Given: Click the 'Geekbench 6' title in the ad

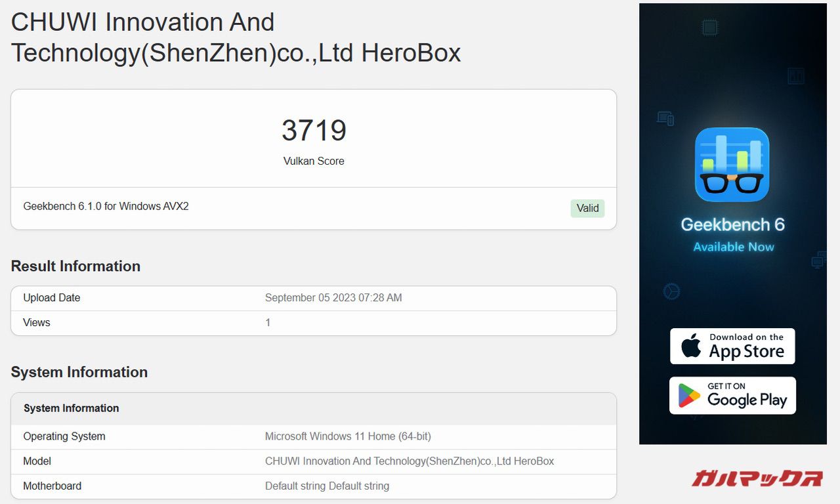Looking at the screenshot, I should pos(732,224).
